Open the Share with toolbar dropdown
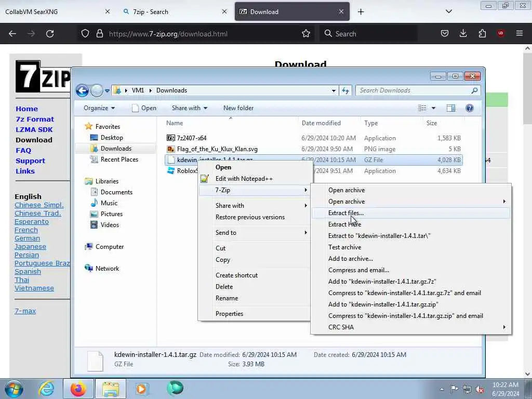This screenshot has width=532, height=399. click(x=189, y=108)
